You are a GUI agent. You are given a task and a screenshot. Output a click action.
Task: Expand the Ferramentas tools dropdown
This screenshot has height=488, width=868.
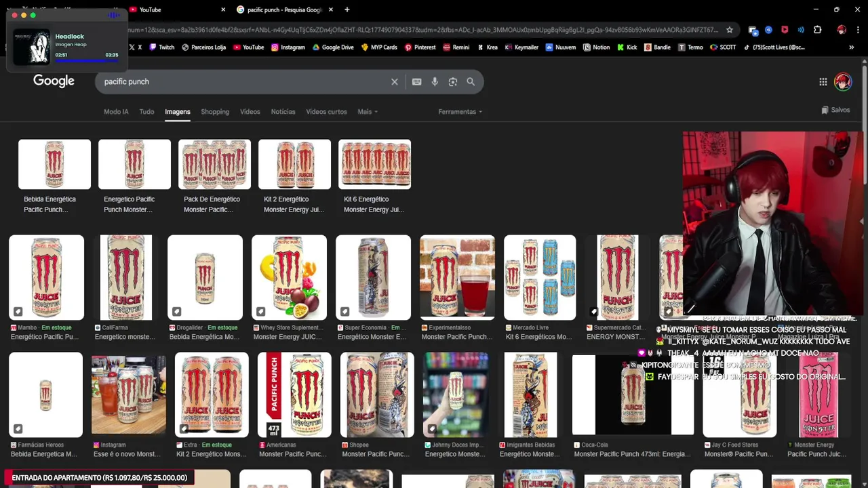click(460, 112)
